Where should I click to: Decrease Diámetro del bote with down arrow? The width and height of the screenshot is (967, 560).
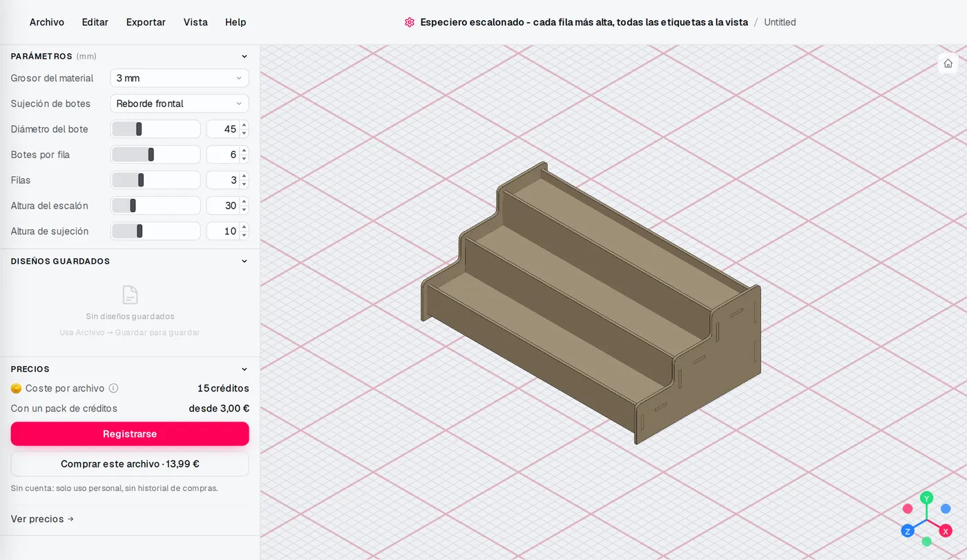(x=244, y=133)
